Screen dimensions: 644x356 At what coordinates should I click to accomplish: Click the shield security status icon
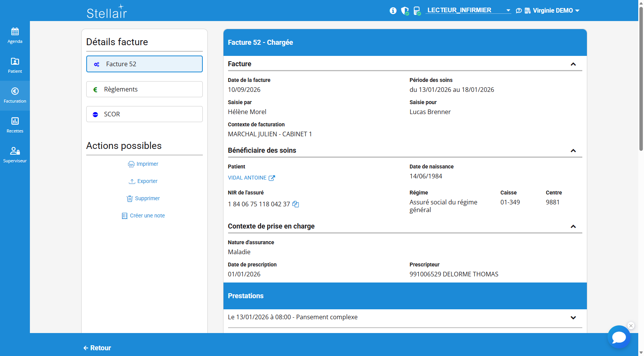pos(405,11)
